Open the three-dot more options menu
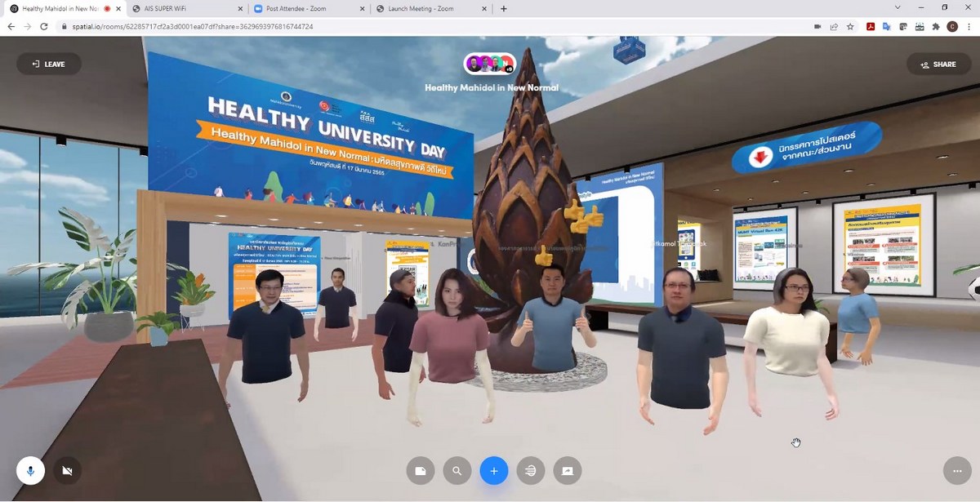This screenshot has width=980, height=502. click(956, 471)
